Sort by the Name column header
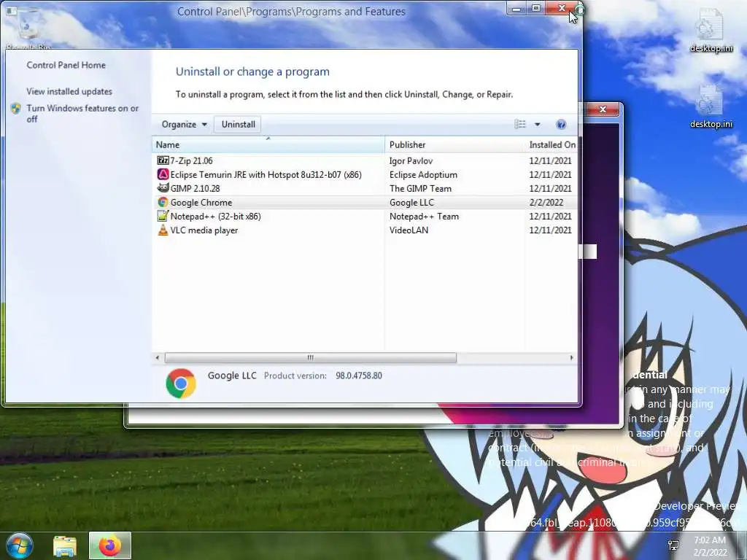This screenshot has width=747, height=560. pos(268,145)
